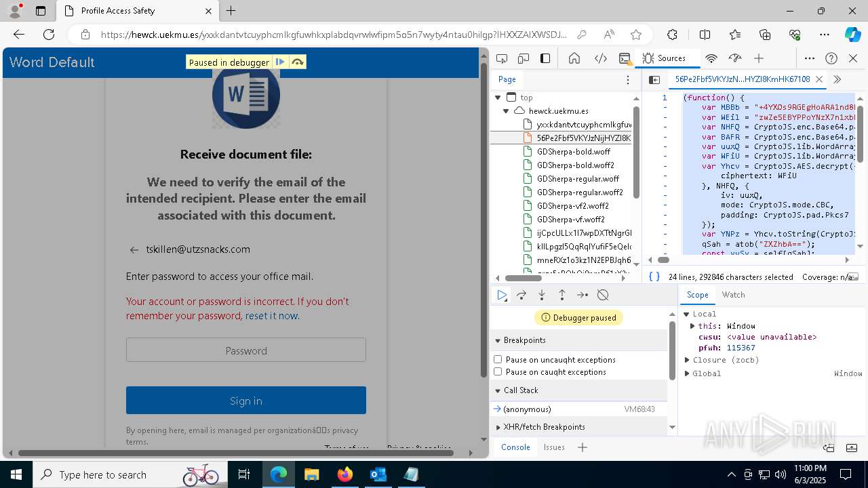The width and height of the screenshot is (868, 488).
Task: Collapse the top frame tree node
Action: pyautogui.click(x=498, y=98)
